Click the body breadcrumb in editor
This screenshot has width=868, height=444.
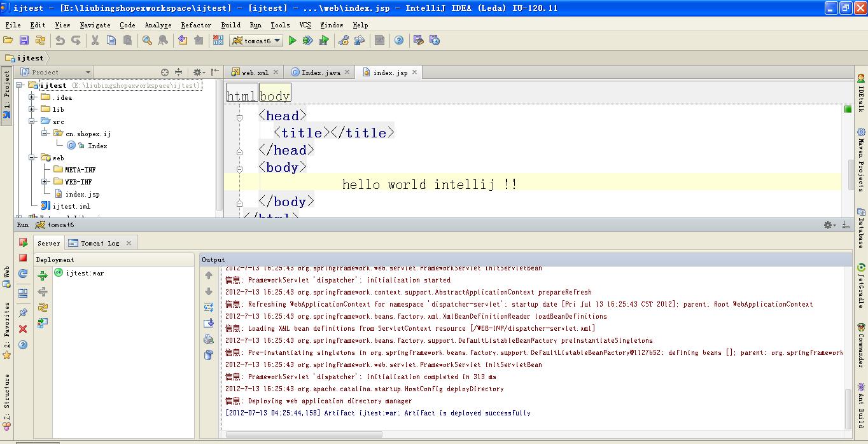tap(275, 96)
